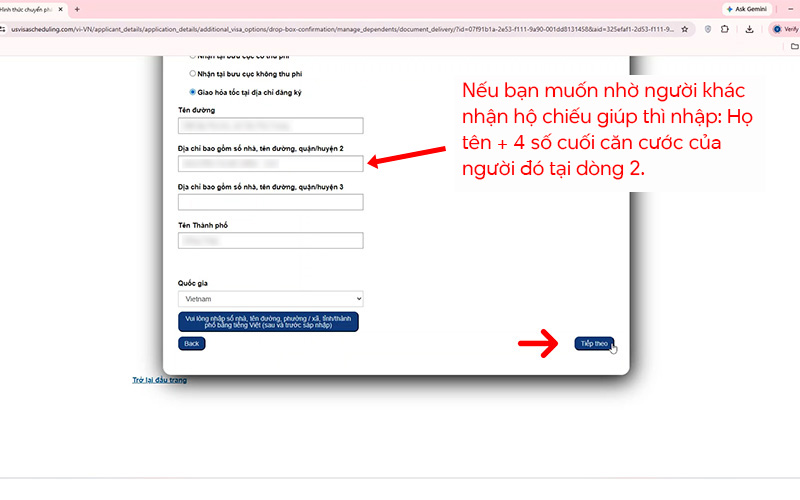The image size is (800, 500).
Task: Open a new browser tab
Action: 77,9
